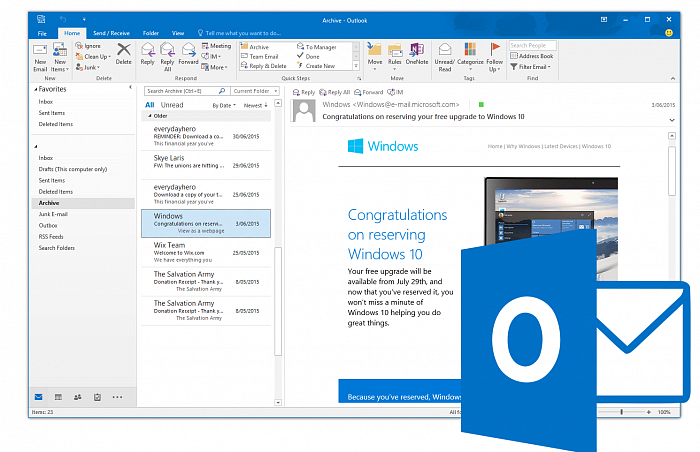Mark message with Unread/Read toggle
The width and height of the screenshot is (700, 452).
click(445, 56)
